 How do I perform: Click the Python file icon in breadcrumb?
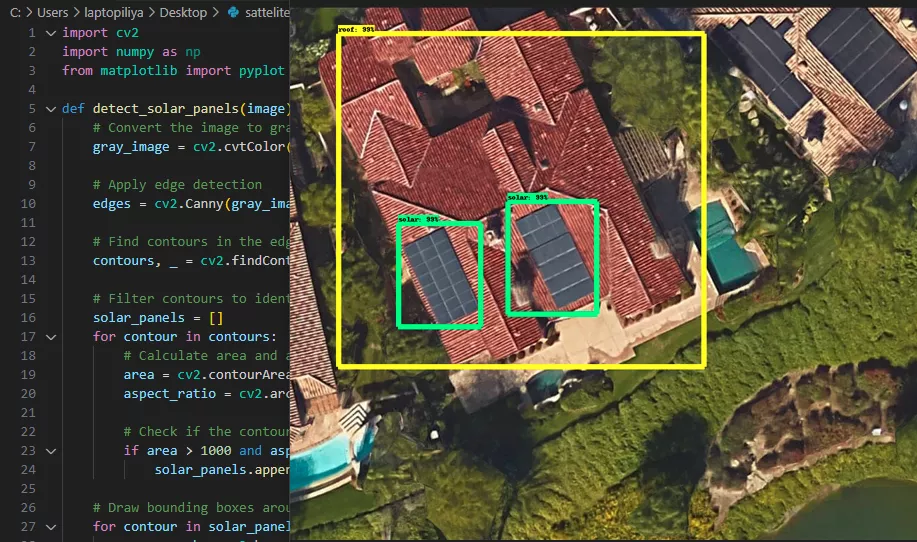pyautogui.click(x=234, y=13)
